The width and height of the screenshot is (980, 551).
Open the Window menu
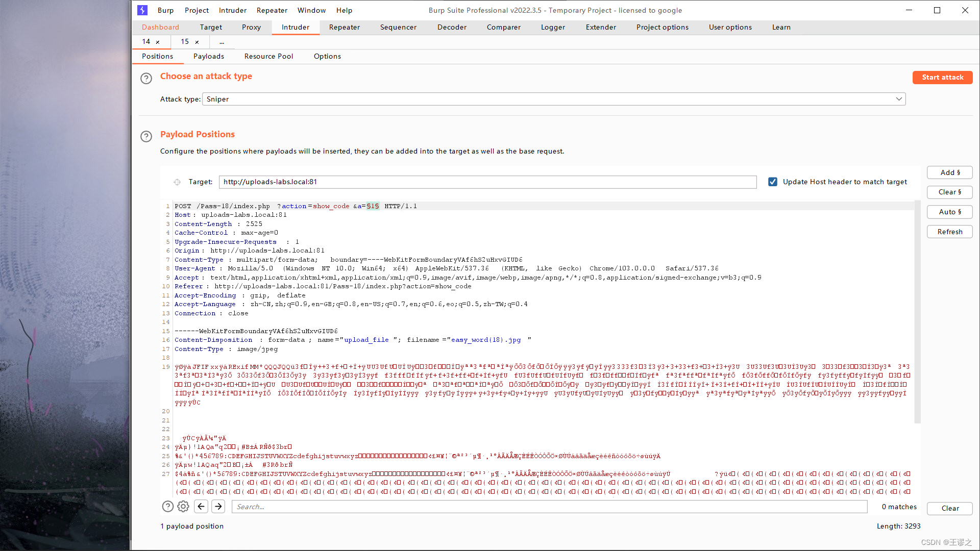[311, 10]
